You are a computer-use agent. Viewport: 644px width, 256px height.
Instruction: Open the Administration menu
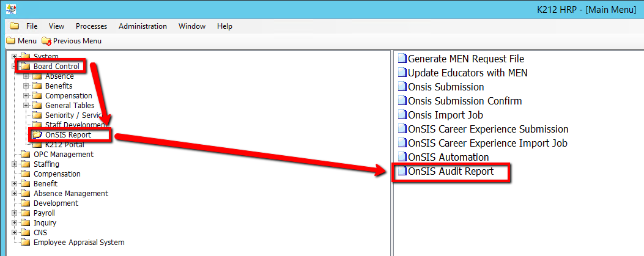pos(142,26)
